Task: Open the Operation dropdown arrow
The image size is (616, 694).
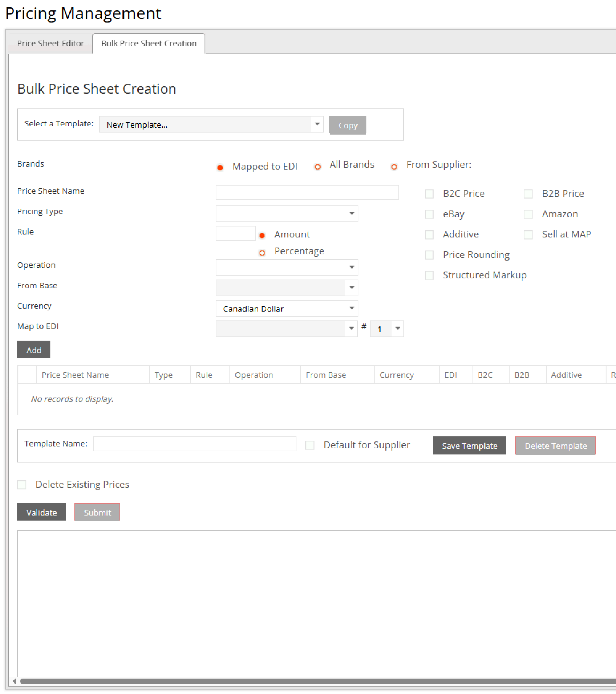Action: (x=352, y=267)
